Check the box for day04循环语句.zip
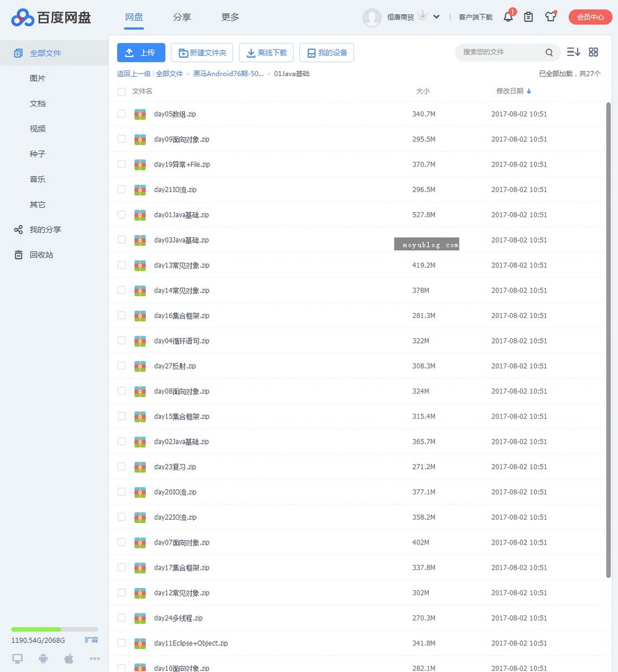The image size is (618, 672). coord(122,341)
